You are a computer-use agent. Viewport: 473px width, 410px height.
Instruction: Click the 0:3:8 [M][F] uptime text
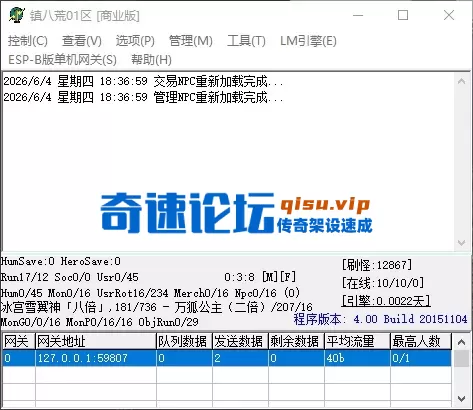(x=260, y=277)
